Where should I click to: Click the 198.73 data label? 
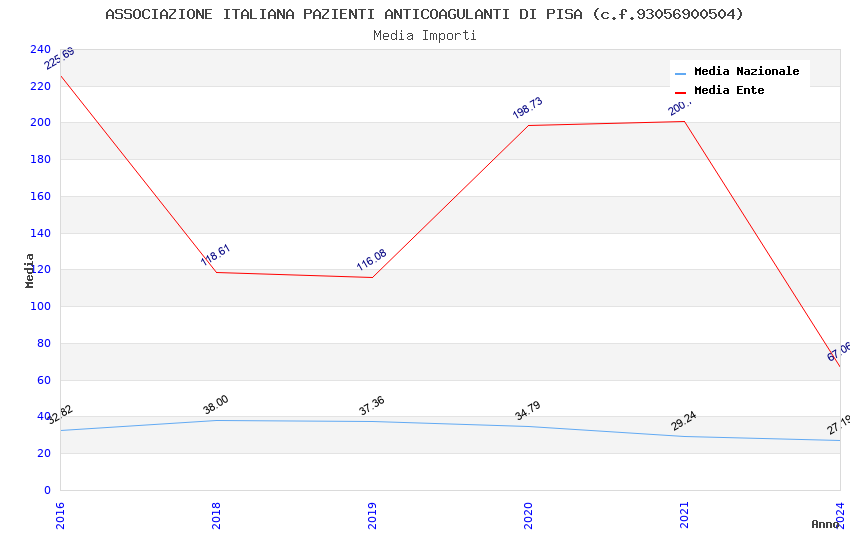point(527,107)
